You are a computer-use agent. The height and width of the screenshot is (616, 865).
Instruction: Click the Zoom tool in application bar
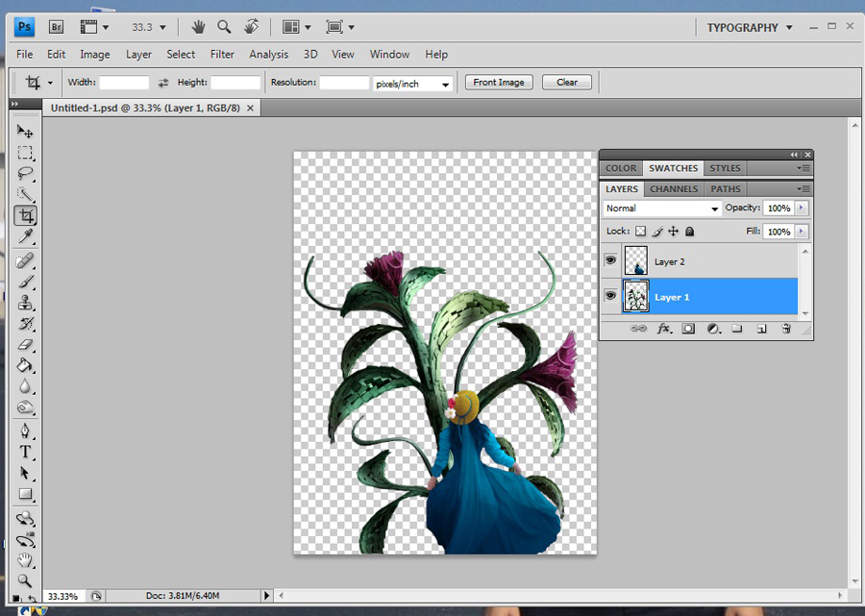coord(224,27)
